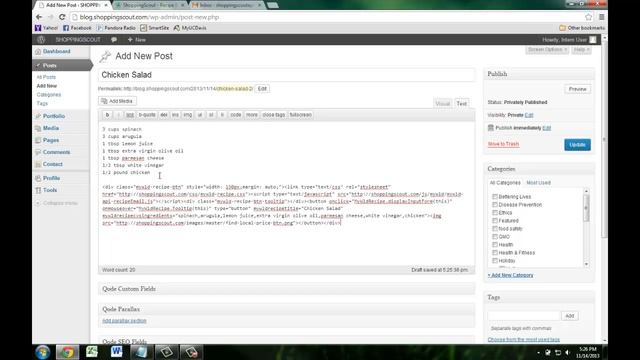This screenshot has width=640, height=360.
Task: Expand the Help dropdown
Action: (x=581, y=49)
